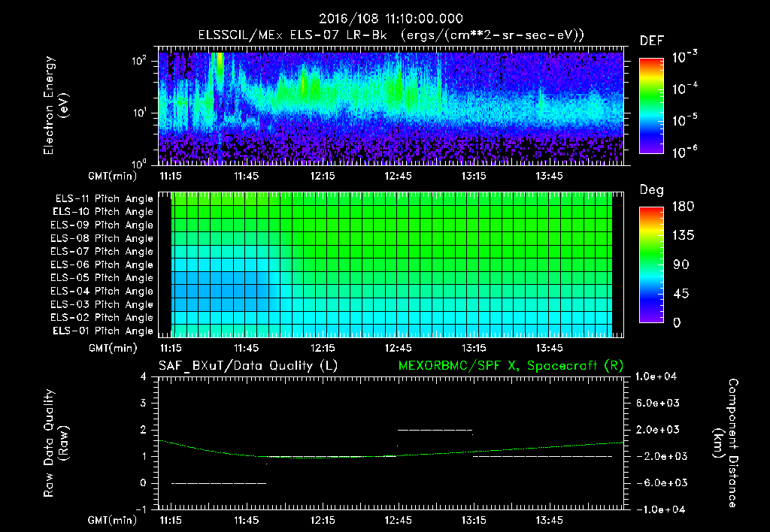The height and width of the screenshot is (532, 770).
Task: Select the ELS-09 Pitch Angle row label
Action: pyautogui.click(x=102, y=225)
